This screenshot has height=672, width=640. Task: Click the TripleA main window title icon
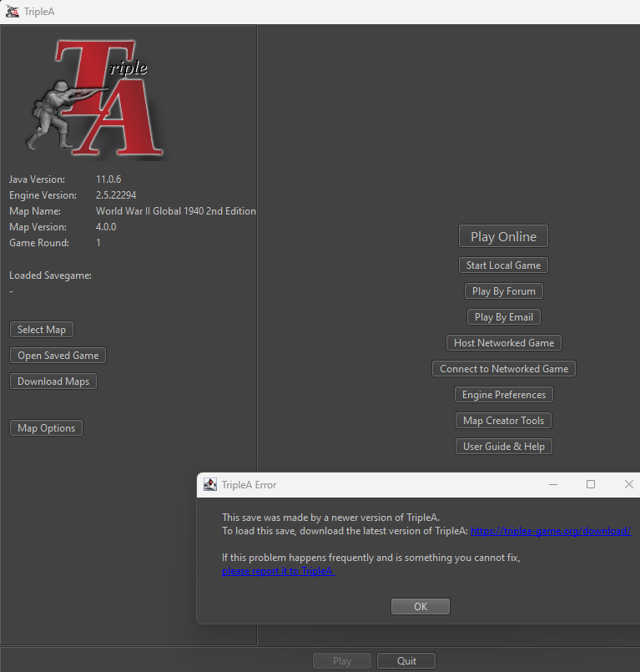click(13, 12)
